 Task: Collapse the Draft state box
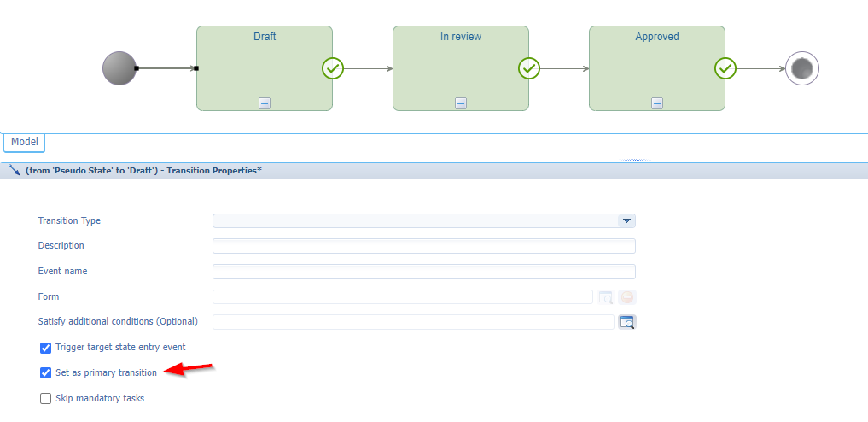point(265,103)
